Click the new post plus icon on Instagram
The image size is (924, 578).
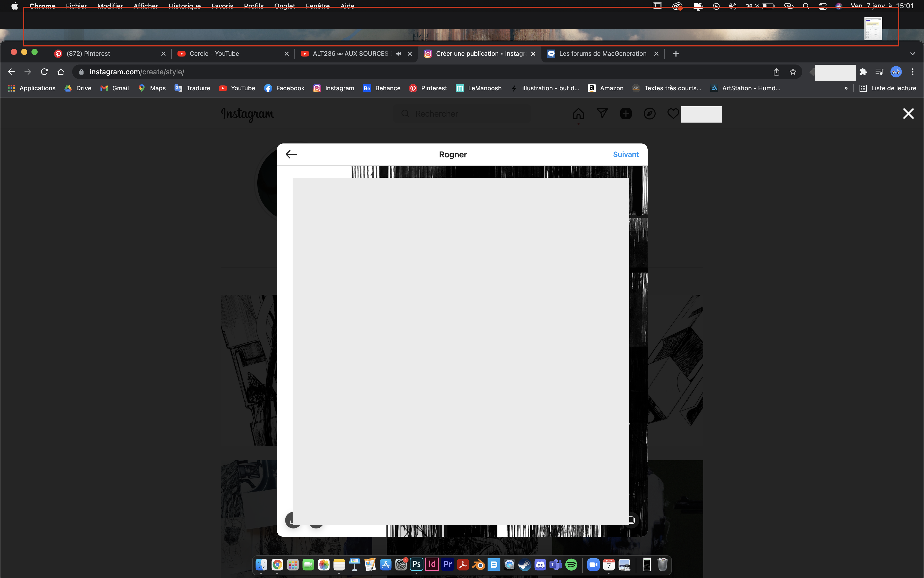pyautogui.click(x=625, y=114)
